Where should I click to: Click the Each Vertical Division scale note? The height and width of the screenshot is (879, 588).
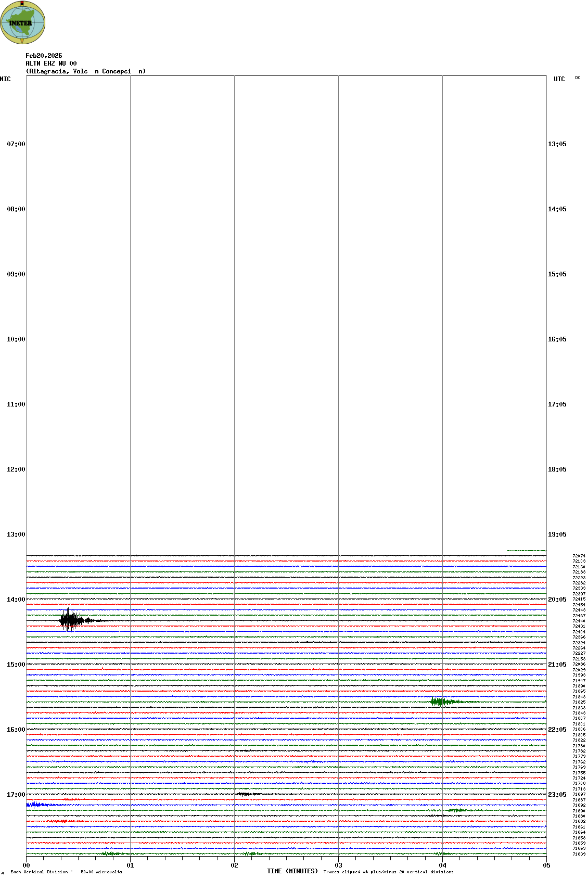tap(66, 872)
